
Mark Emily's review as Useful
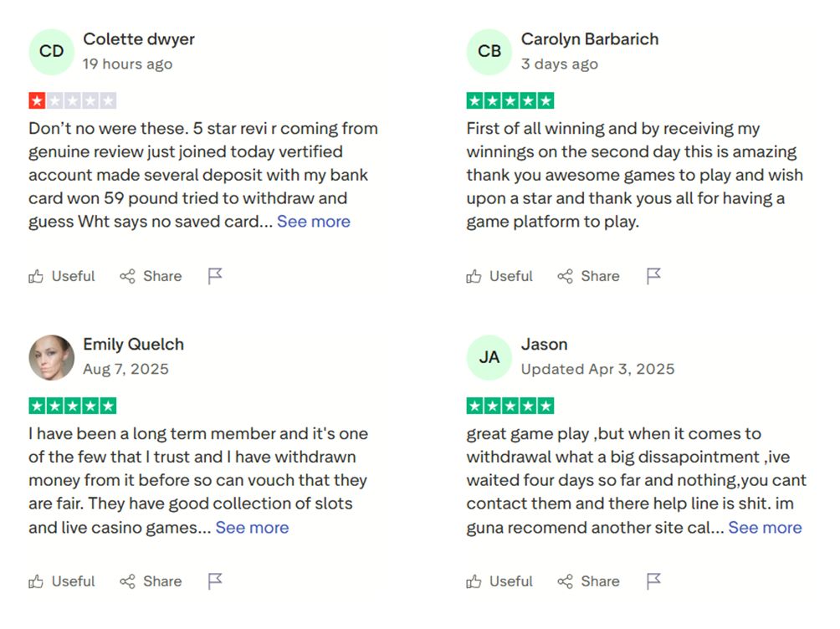click(x=73, y=580)
